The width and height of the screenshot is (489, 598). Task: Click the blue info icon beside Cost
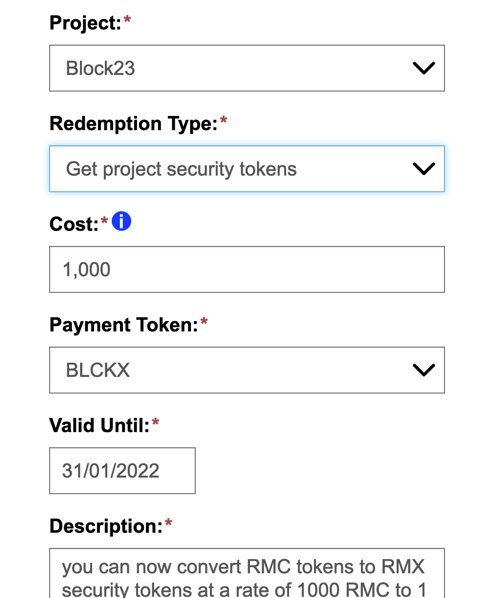pyautogui.click(x=121, y=221)
